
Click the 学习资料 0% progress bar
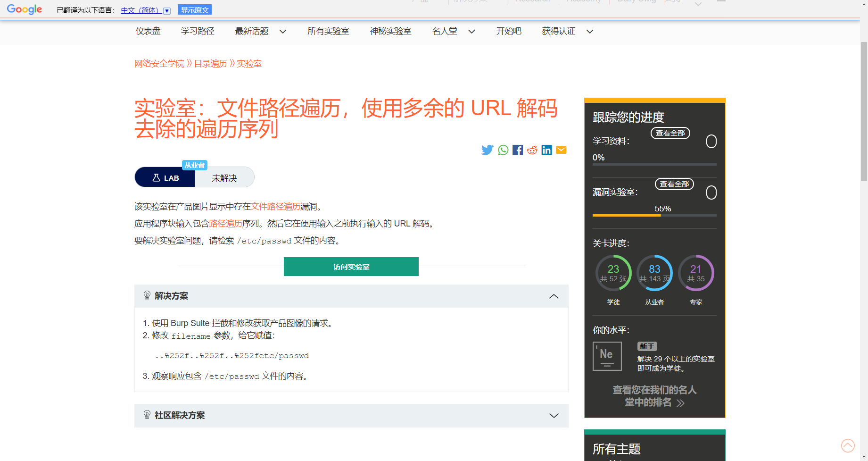(654, 164)
